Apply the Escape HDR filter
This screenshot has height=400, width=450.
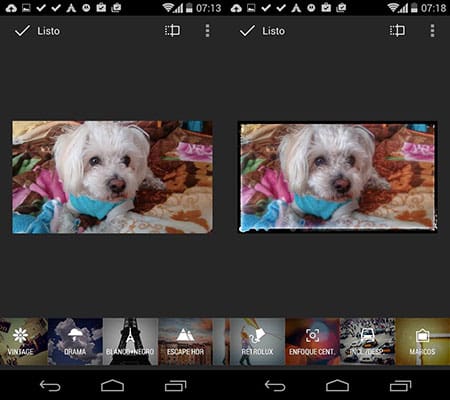click(185, 342)
